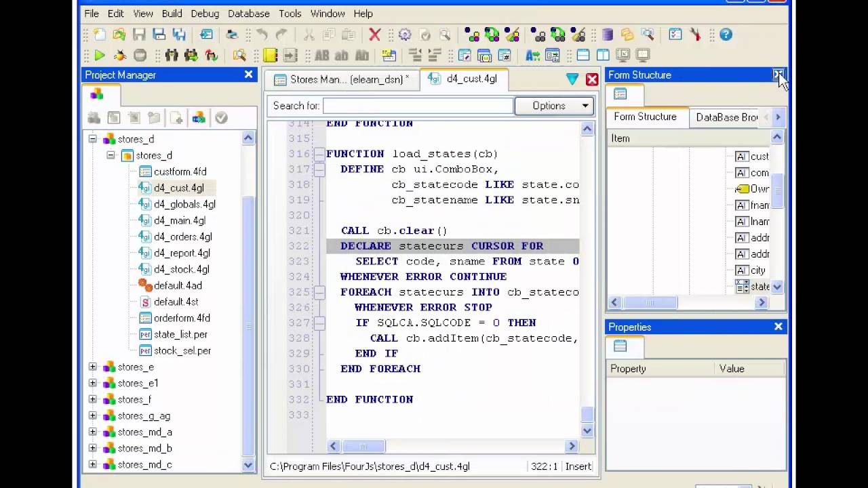Open the help question mark icon
The image size is (868, 488).
pos(726,35)
